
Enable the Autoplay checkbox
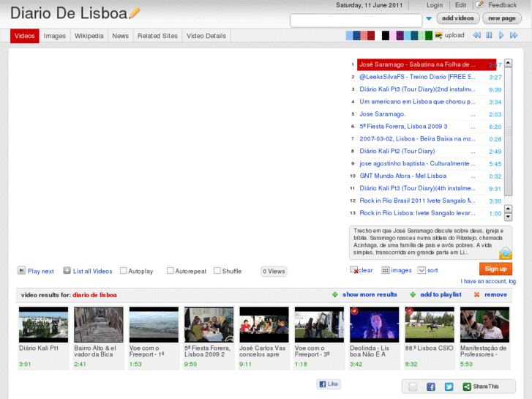coord(124,271)
